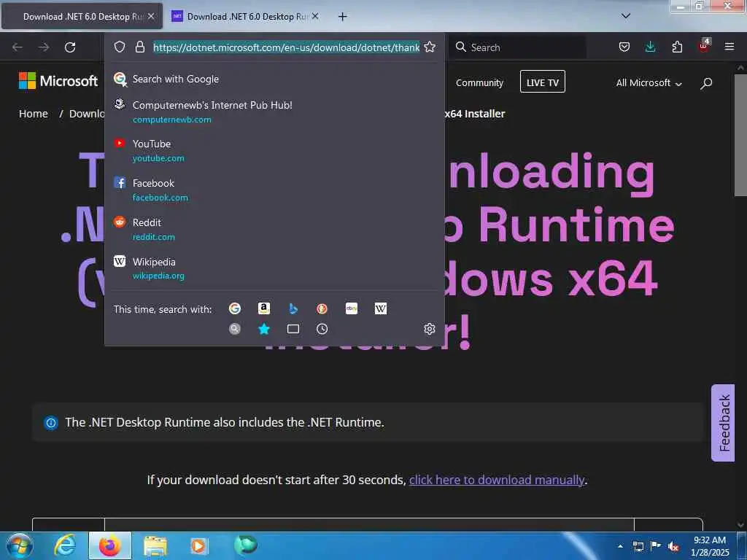Go to Home breadcrumb
Image resolution: width=747 pixels, height=560 pixels.
point(34,114)
